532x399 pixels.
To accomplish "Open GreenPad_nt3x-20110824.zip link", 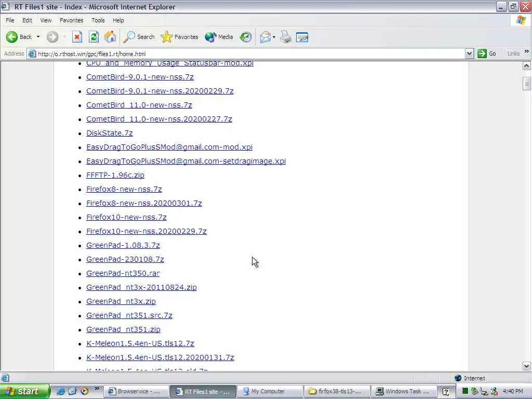I will tap(141, 287).
